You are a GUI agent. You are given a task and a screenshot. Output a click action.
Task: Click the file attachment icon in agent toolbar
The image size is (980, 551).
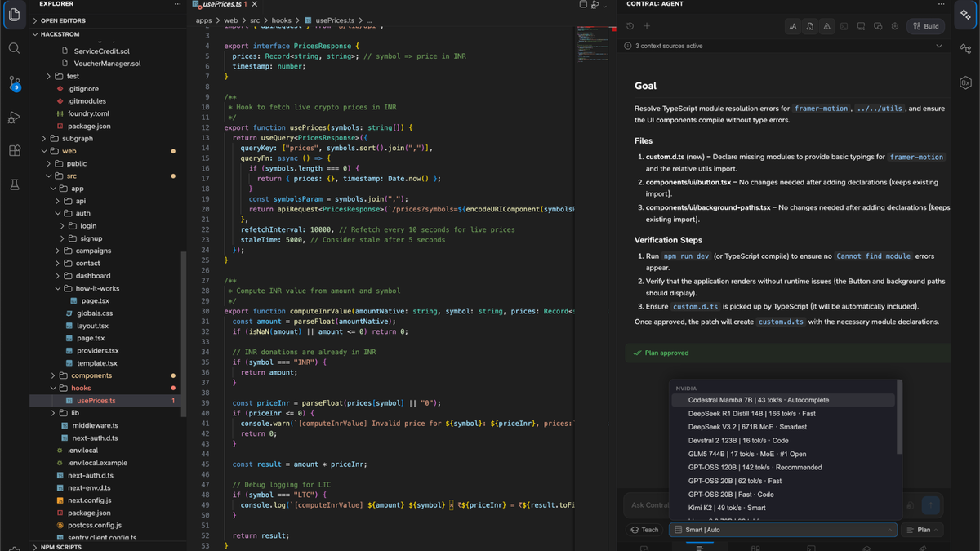coord(809,26)
